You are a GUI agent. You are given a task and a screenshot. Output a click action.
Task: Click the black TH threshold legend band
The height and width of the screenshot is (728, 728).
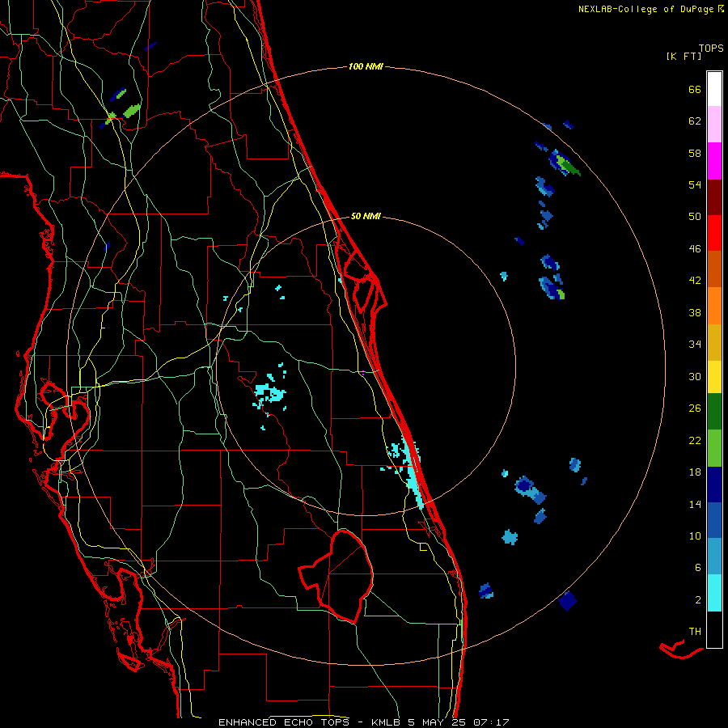point(714,629)
